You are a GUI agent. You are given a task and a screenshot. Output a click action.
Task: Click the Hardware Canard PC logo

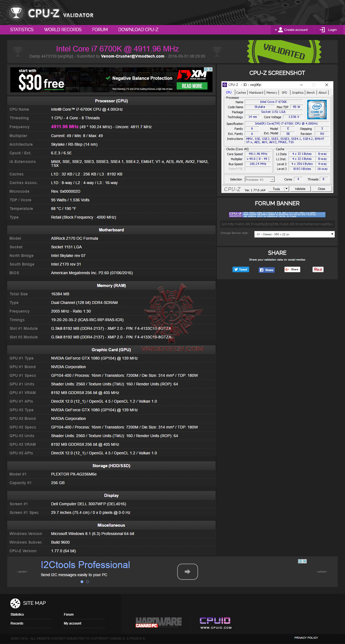(x=159, y=622)
